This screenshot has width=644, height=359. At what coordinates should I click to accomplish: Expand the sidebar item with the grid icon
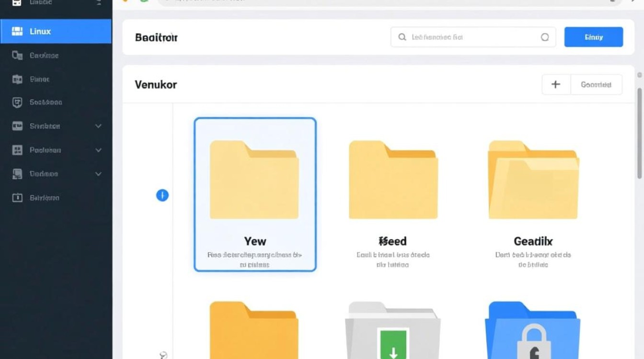coord(98,150)
